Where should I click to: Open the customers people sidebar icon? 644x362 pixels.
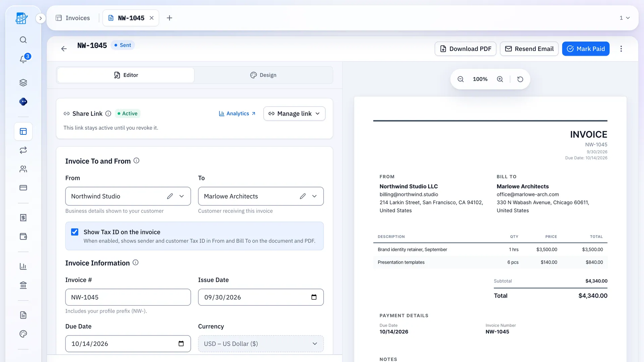pos(23,169)
